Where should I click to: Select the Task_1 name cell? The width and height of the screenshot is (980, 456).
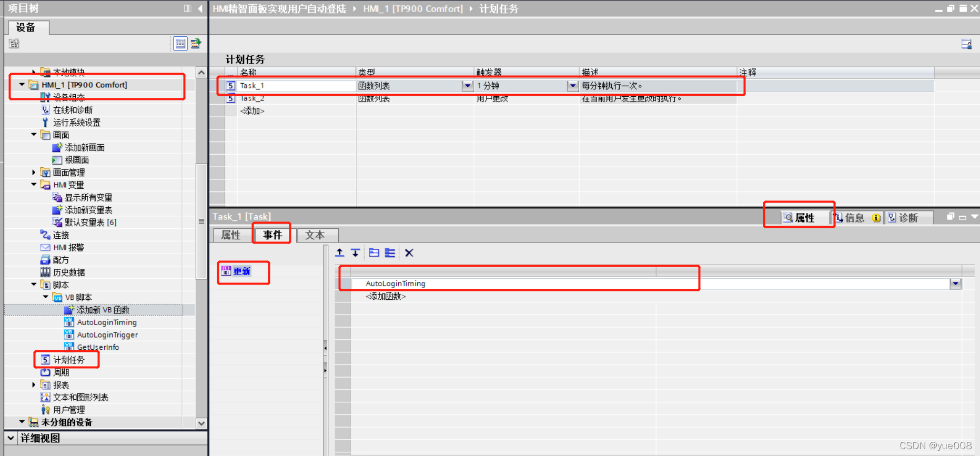297,86
